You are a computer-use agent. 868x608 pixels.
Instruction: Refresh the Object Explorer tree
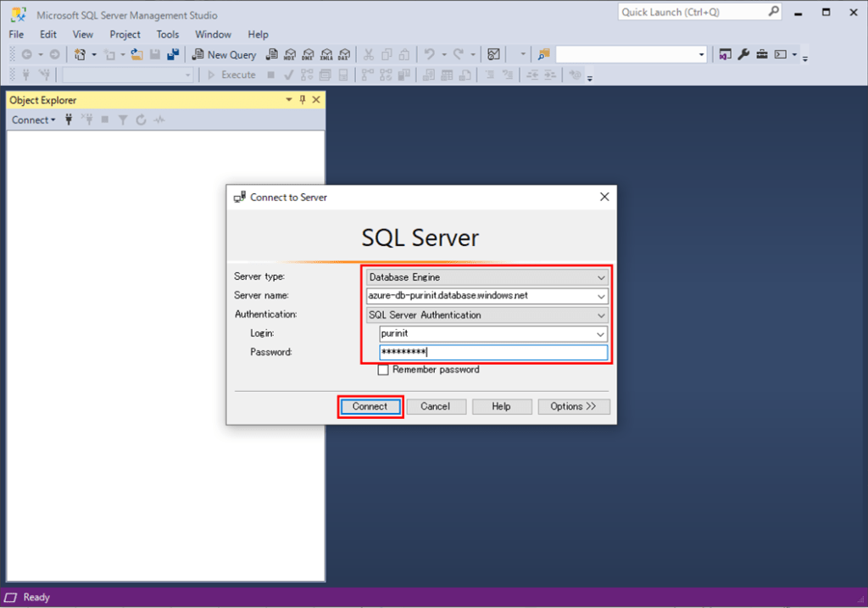pyautogui.click(x=142, y=120)
